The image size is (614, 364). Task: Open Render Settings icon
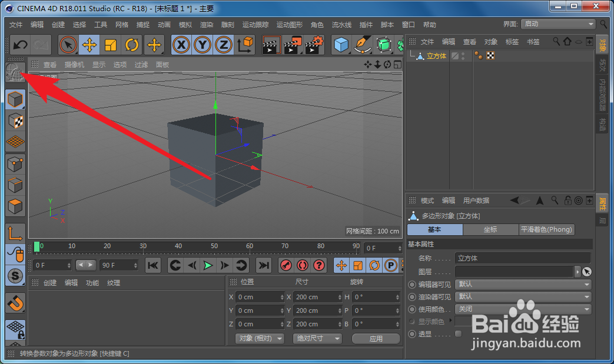tap(314, 45)
